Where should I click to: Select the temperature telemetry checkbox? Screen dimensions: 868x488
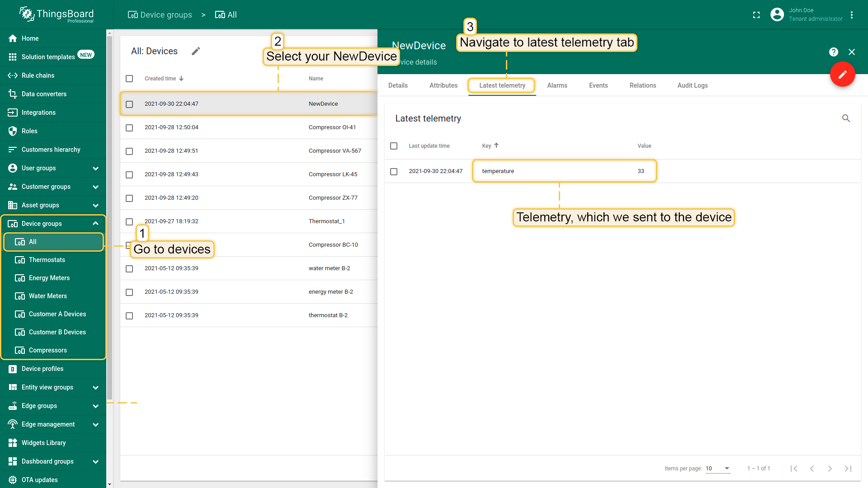(394, 172)
